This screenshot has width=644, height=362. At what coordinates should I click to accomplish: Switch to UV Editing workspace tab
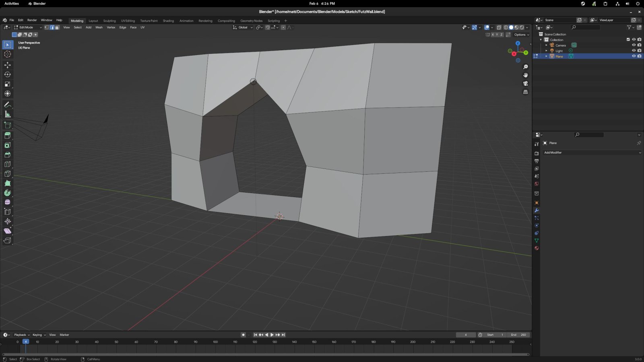coord(128,21)
